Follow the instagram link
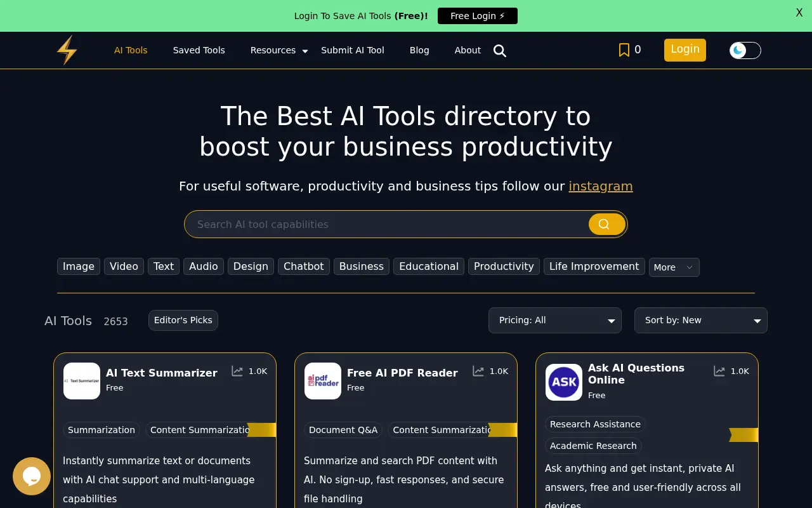Image resolution: width=812 pixels, height=508 pixels. pyautogui.click(x=600, y=186)
